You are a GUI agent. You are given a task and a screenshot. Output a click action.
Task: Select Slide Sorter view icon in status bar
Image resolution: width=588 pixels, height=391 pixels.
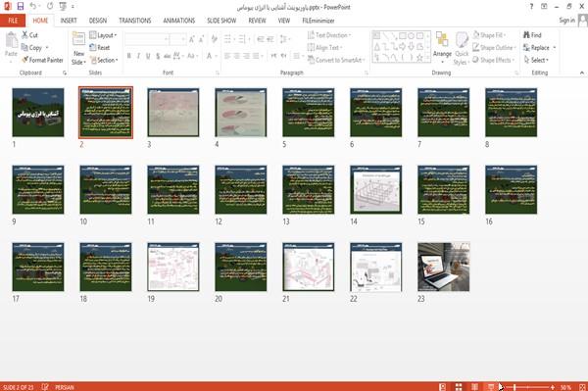click(459, 387)
